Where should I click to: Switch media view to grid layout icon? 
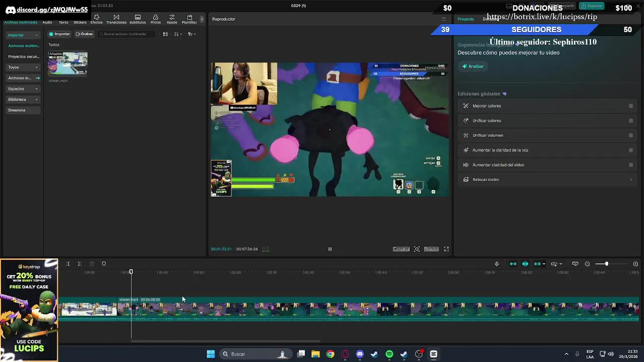tap(165, 34)
